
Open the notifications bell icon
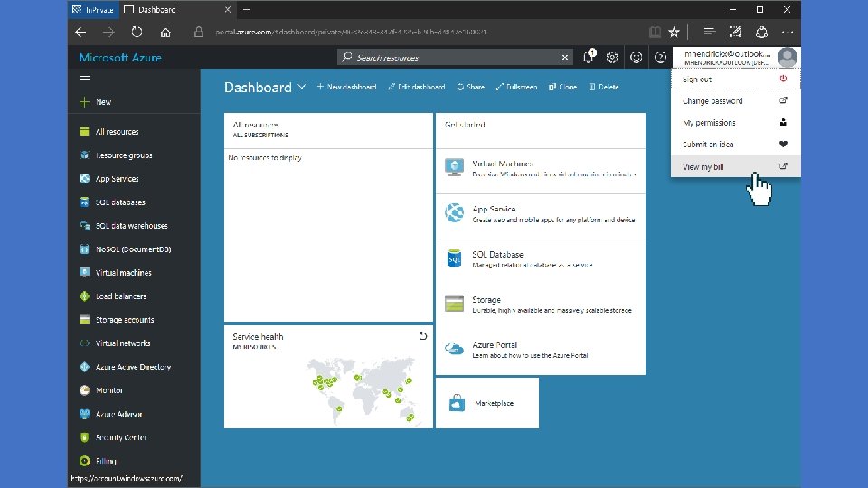pyautogui.click(x=589, y=56)
